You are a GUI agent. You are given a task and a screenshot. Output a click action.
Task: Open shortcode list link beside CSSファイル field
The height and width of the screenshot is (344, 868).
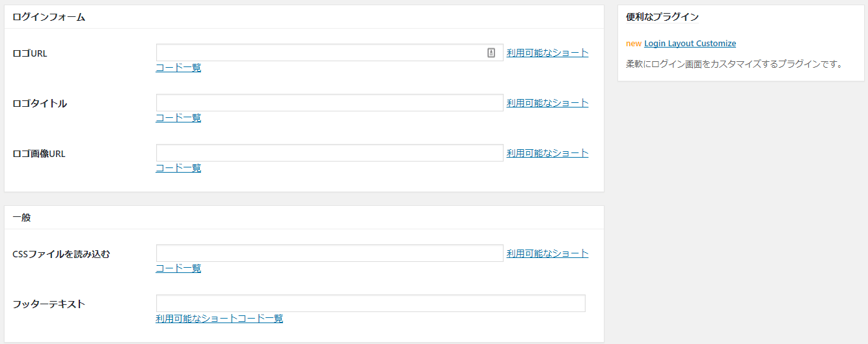click(547, 253)
